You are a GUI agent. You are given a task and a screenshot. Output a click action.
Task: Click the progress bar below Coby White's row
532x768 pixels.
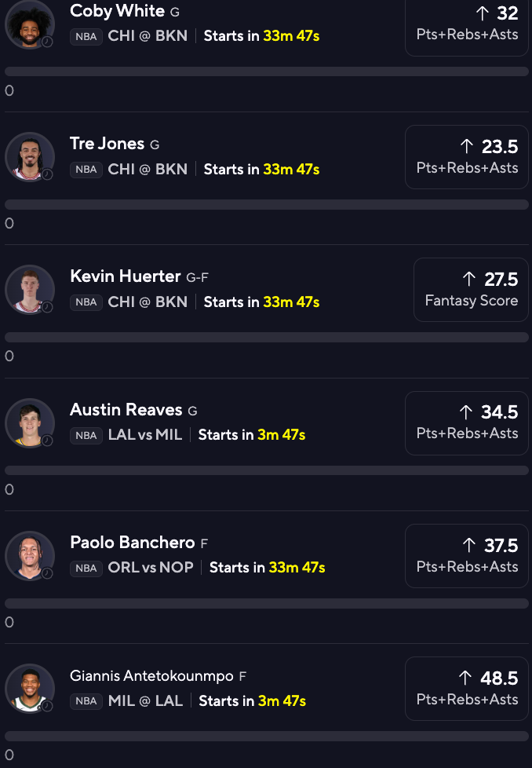(x=266, y=71)
